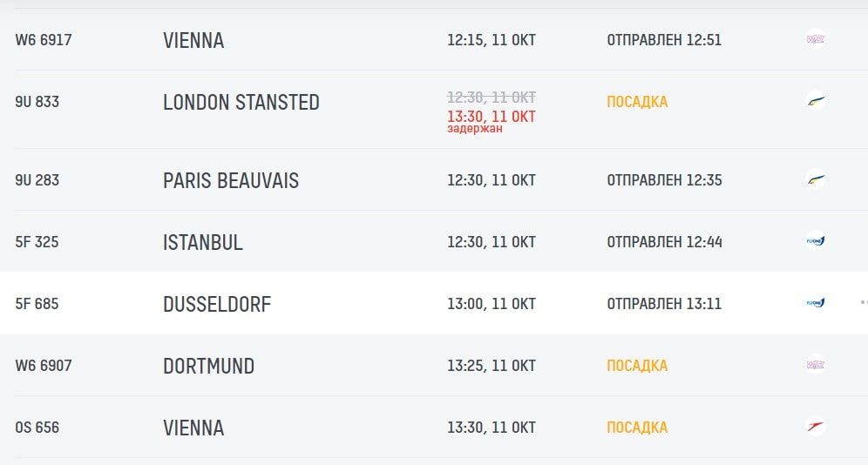Click the DUSSELDORF destination name
868x465 pixels.
pyautogui.click(x=216, y=304)
